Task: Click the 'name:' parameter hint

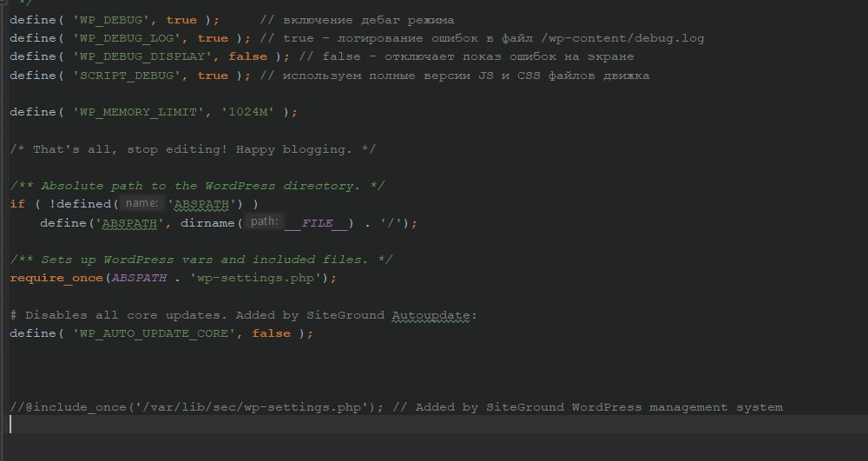Action: [x=141, y=203]
